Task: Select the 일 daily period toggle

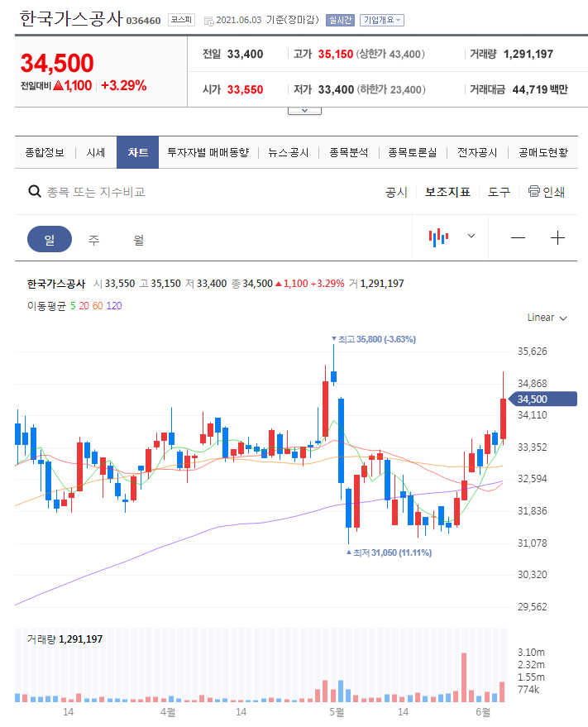Action: [50, 239]
